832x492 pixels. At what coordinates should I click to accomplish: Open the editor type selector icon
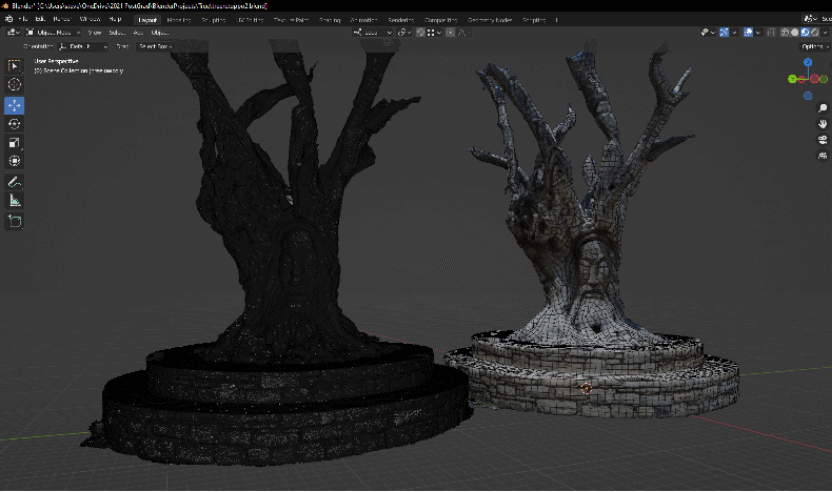pos(13,32)
